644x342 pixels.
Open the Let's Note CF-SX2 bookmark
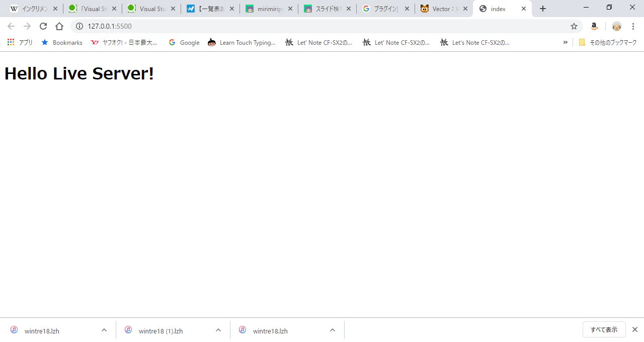coord(474,43)
